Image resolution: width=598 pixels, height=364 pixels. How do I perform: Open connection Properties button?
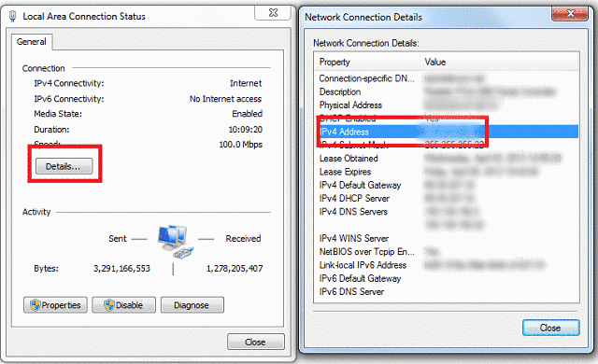coord(55,305)
